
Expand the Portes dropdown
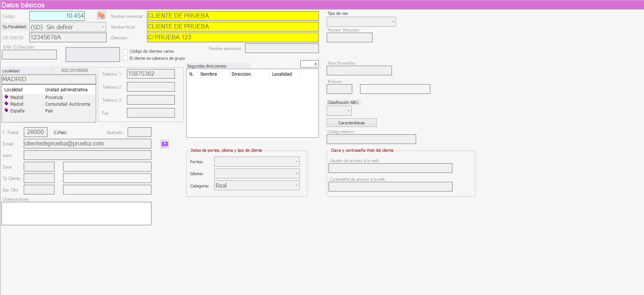[x=296, y=162]
